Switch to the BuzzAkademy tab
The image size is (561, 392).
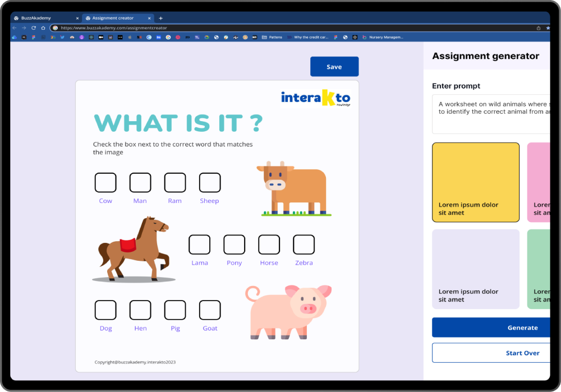[39, 18]
